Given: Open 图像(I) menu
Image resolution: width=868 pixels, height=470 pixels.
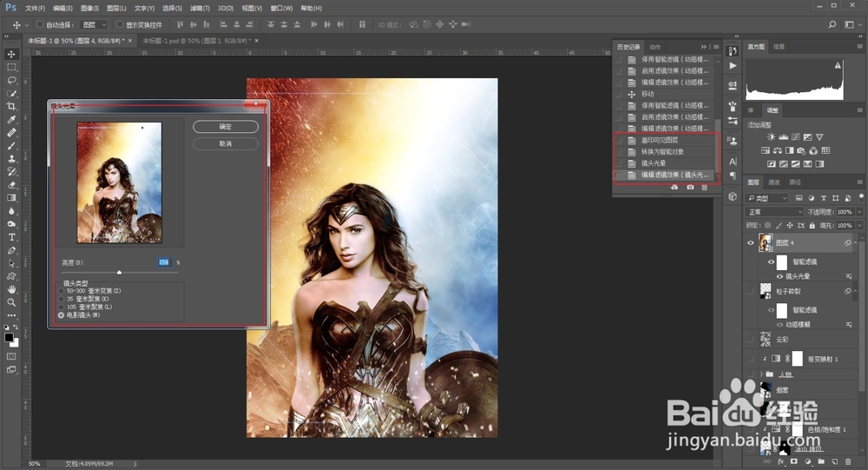Looking at the screenshot, I should (x=89, y=9).
